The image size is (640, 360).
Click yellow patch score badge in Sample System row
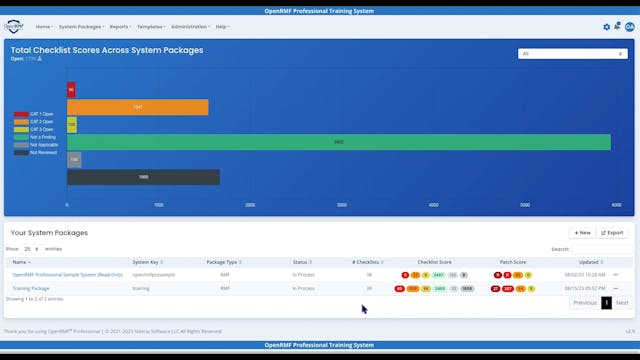(x=528, y=275)
